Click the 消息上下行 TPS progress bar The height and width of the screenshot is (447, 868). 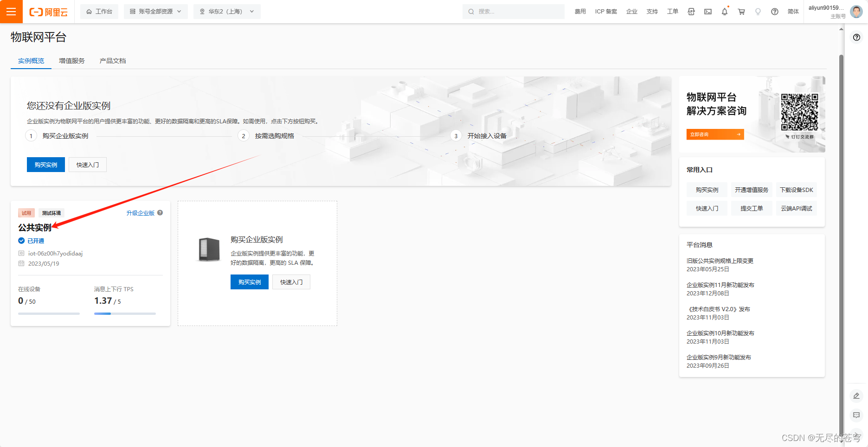125,314
